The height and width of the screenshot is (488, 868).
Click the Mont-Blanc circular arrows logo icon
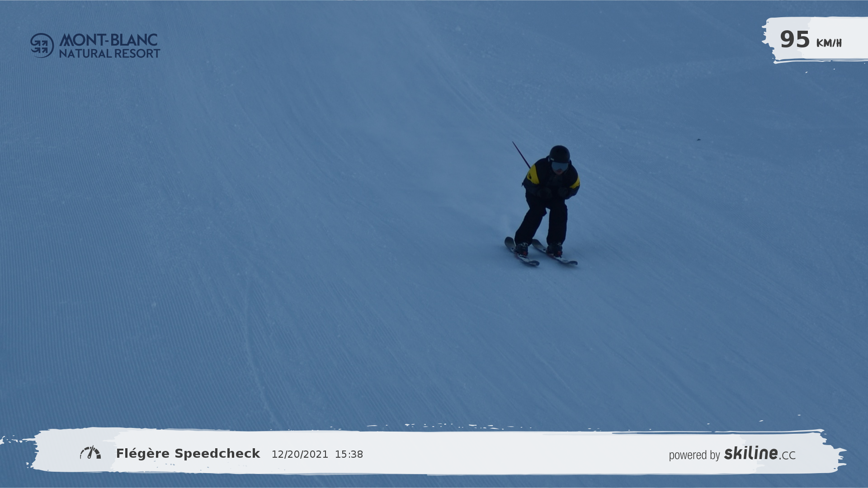point(42,46)
